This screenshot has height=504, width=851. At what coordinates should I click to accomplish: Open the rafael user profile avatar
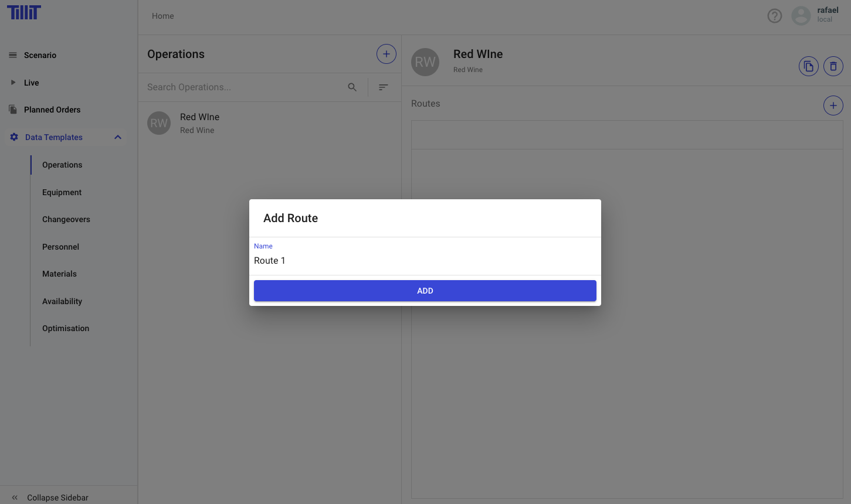click(801, 16)
